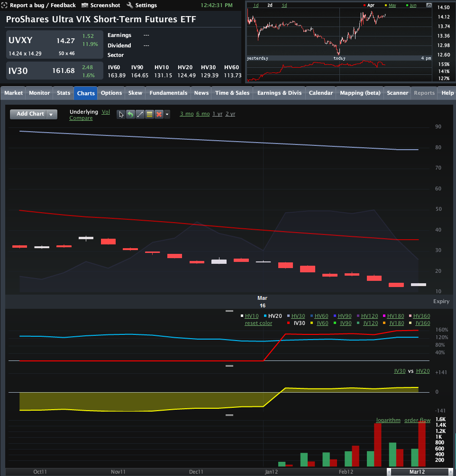Image resolution: width=456 pixels, height=476 pixels.
Task: Open the Add Chart dropdown arrow
Action: [51, 115]
